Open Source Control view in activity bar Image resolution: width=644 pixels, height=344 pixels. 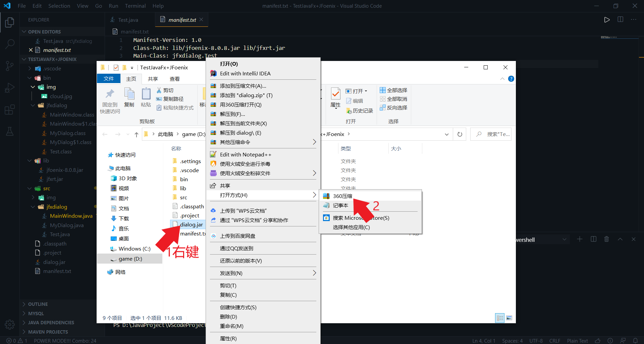(x=10, y=66)
